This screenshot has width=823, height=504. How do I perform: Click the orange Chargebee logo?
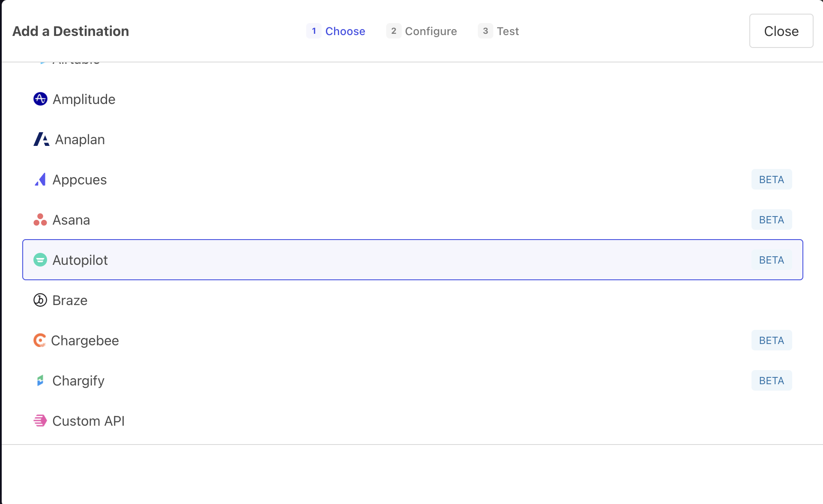pyautogui.click(x=39, y=341)
